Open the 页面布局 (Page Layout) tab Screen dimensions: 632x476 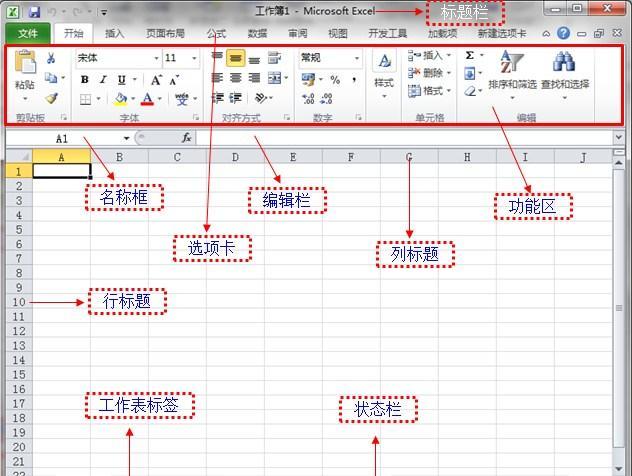[x=164, y=33]
